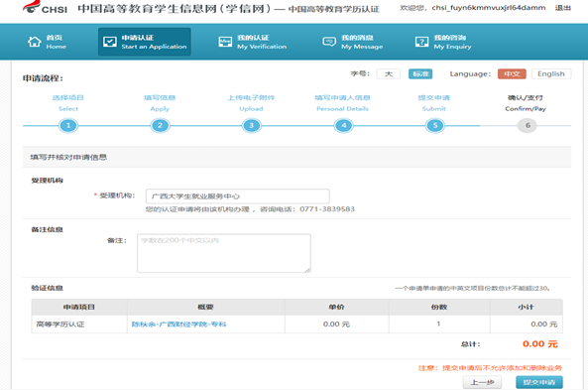Switch font size to 大 (large)
Viewport: 588px width, 390px height.
pyautogui.click(x=389, y=74)
